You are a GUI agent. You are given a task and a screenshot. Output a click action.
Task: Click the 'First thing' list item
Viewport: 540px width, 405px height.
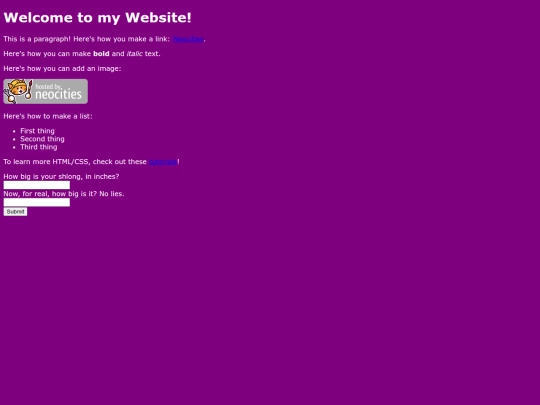tap(37, 131)
